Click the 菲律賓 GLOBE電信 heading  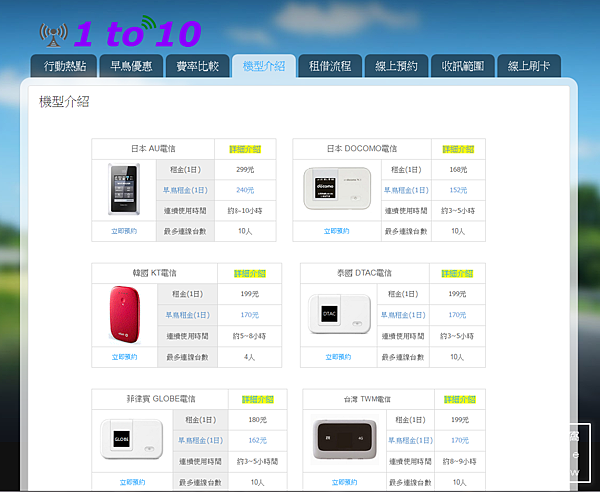(161, 399)
